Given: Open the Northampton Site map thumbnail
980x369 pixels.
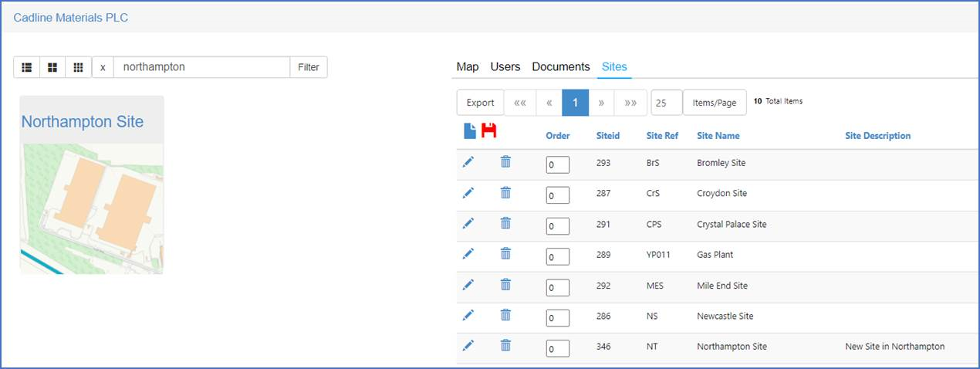Looking at the screenshot, I should [92, 208].
